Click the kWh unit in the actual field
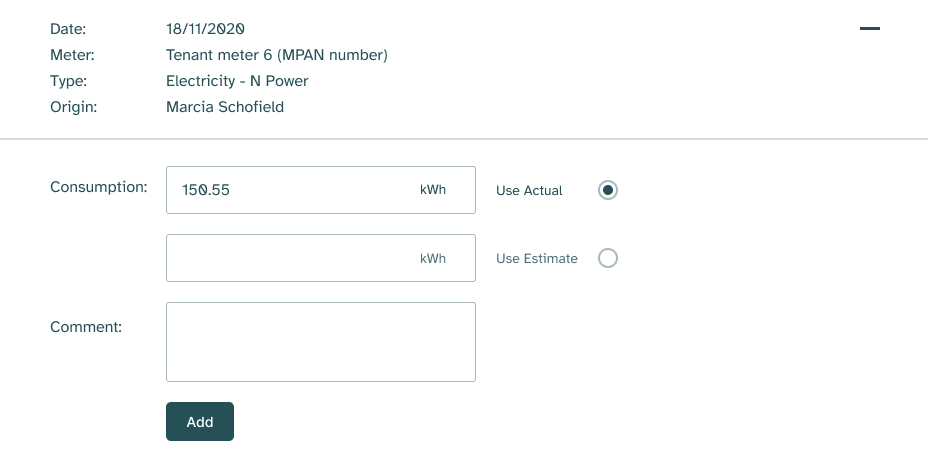 point(433,190)
